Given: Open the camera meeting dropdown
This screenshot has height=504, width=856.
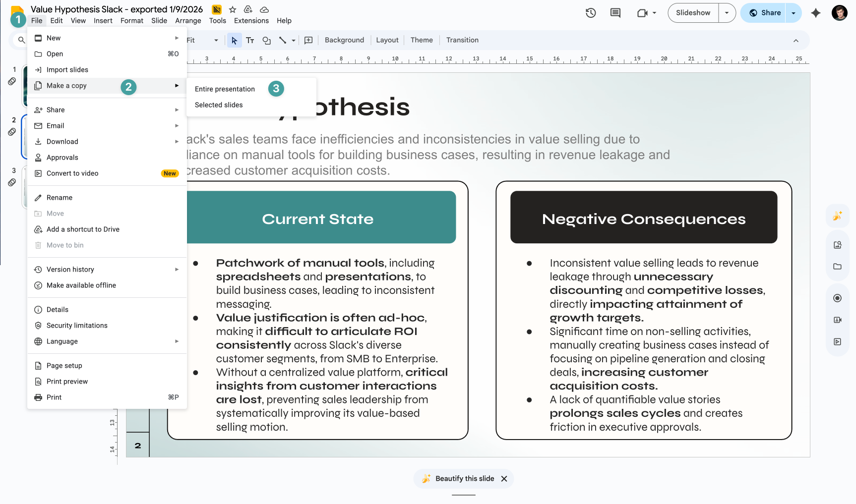Looking at the screenshot, I should (654, 13).
